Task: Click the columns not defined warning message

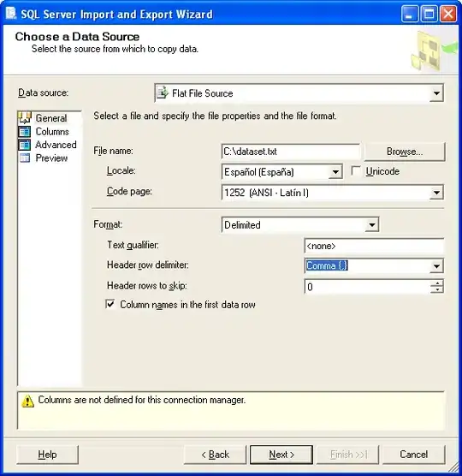Action: pos(142,400)
